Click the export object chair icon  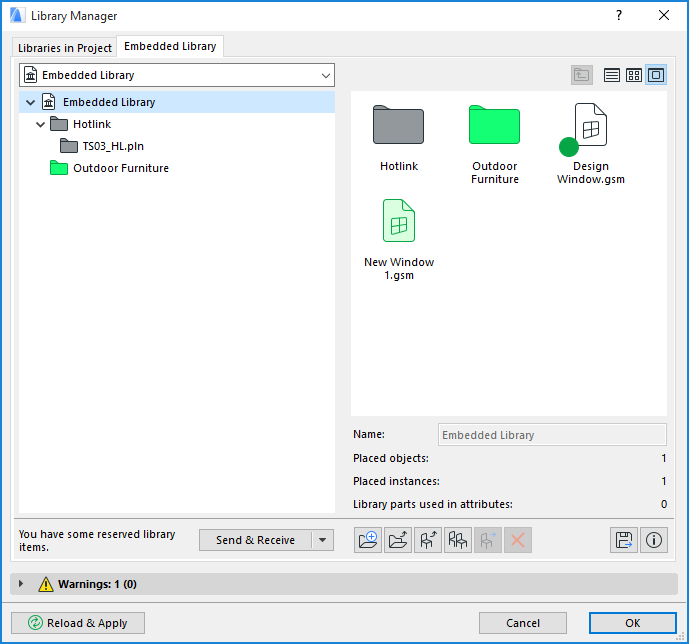428,540
